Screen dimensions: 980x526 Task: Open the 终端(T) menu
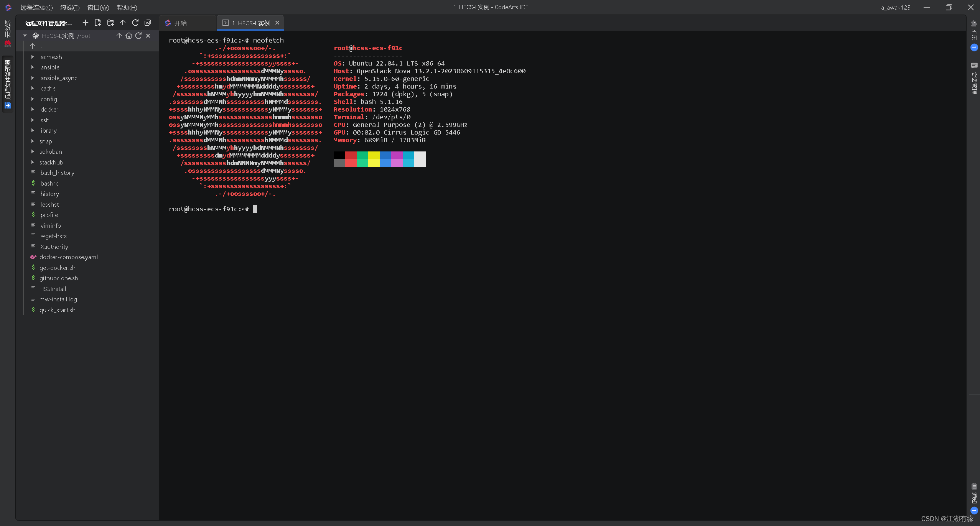(x=70, y=7)
